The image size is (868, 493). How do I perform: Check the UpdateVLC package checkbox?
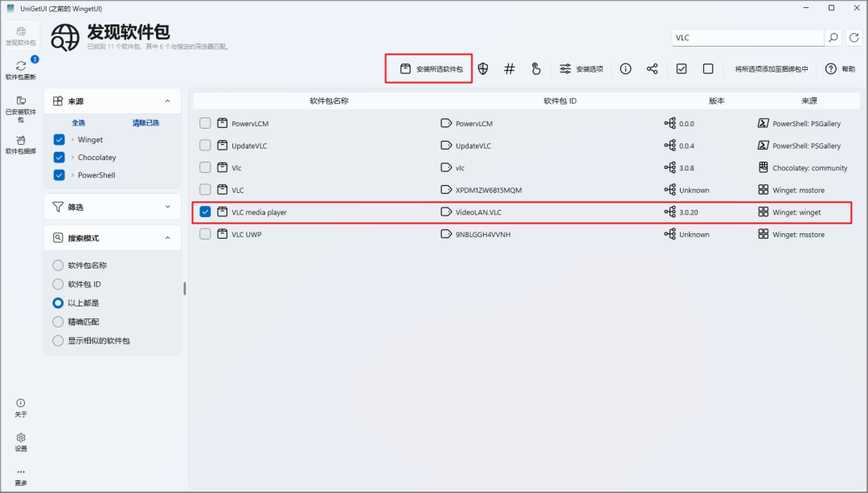206,145
